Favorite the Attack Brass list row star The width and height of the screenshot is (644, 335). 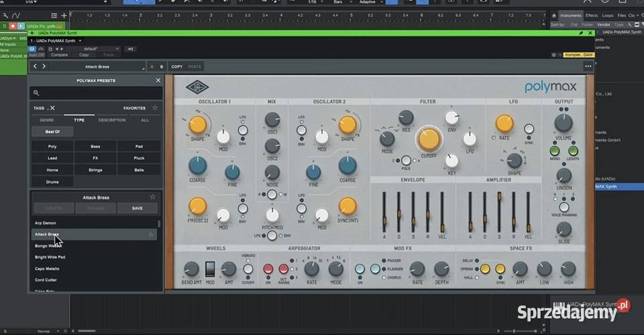151,235
